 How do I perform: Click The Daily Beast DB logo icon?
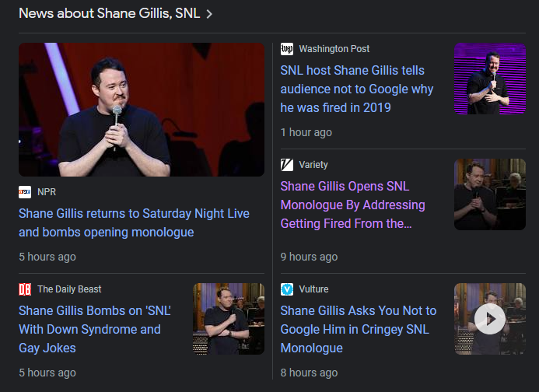coord(25,289)
